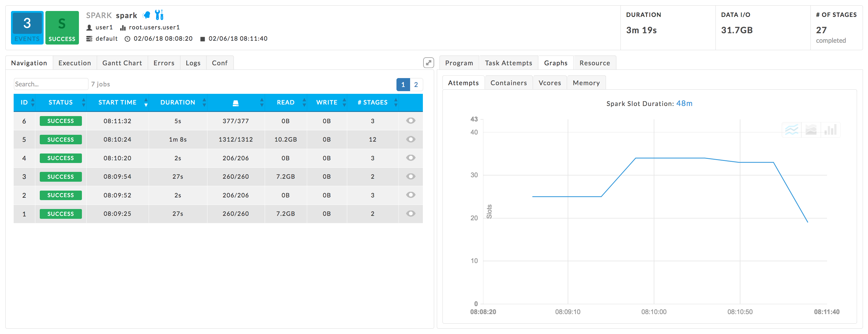
Task: Open the Navigation tab
Action: tap(29, 63)
